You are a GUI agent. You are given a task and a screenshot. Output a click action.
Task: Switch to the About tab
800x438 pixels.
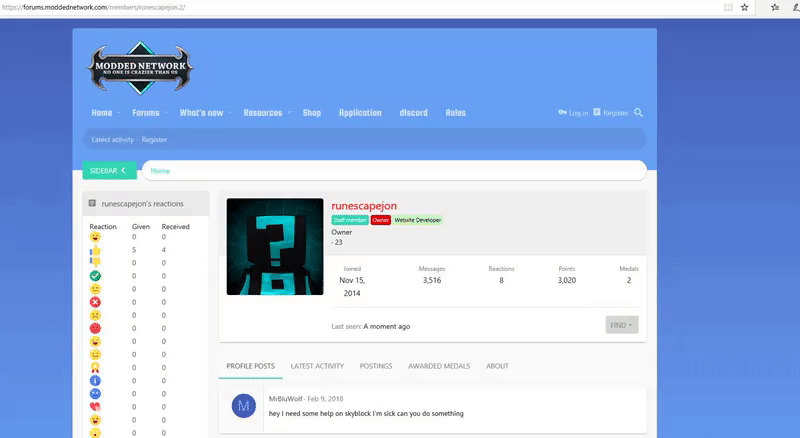(497, 366)
